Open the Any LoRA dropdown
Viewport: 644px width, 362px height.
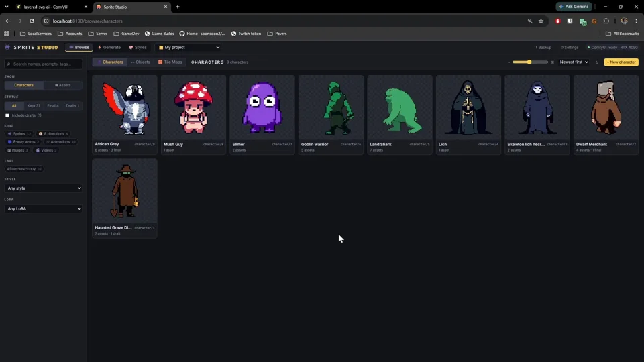(44, 209)
